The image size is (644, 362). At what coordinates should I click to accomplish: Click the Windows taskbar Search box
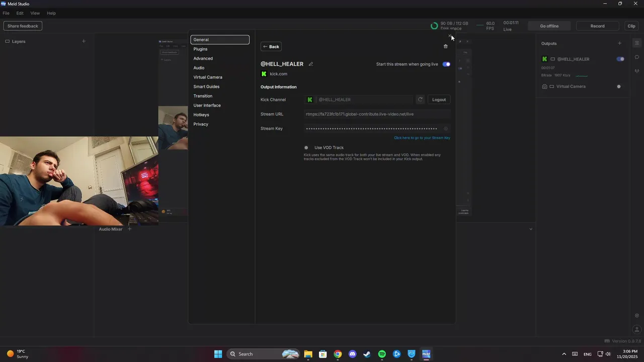(x=263, y=354)
